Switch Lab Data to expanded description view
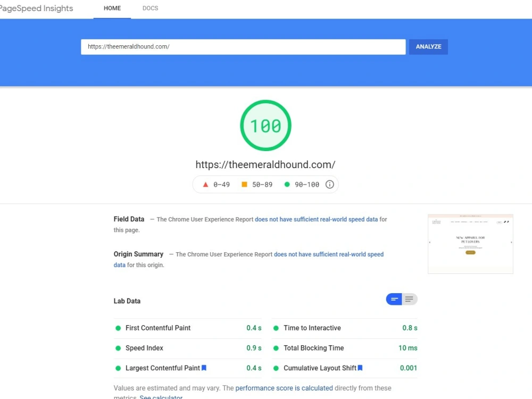 point(410,299)
